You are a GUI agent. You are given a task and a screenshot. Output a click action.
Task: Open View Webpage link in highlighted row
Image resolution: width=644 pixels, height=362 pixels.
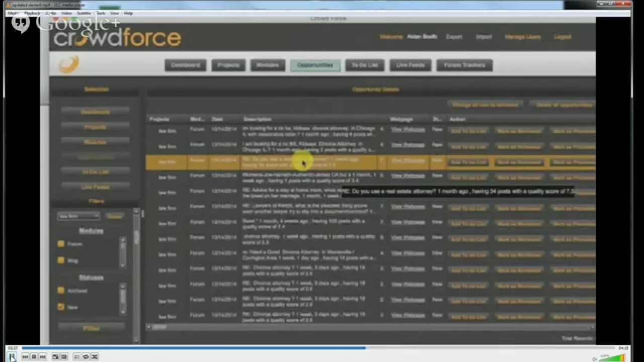(x=408, y=161)
